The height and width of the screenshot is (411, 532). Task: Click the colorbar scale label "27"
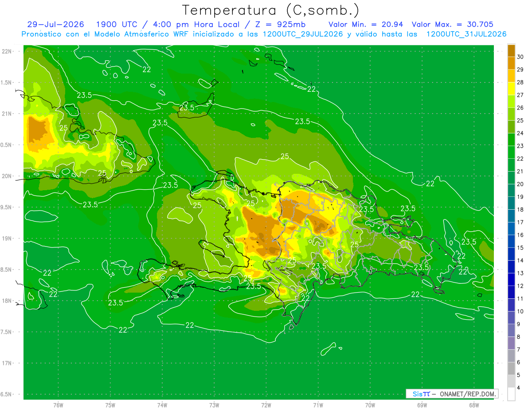tap(520, 95)
